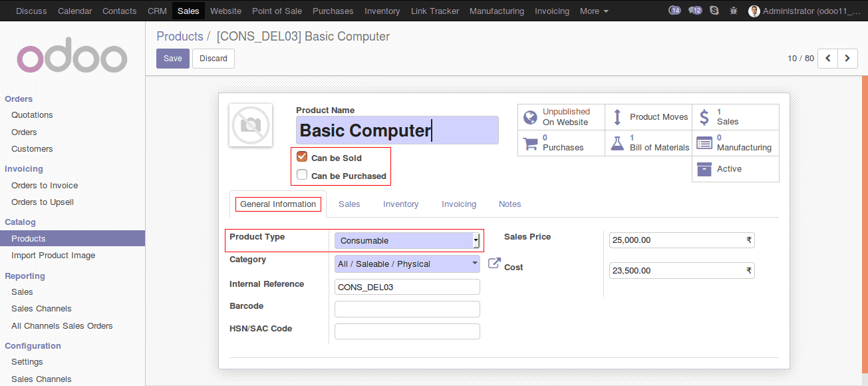
Task: Click the HSN/SAC Code field
Action: click(407, 331)
